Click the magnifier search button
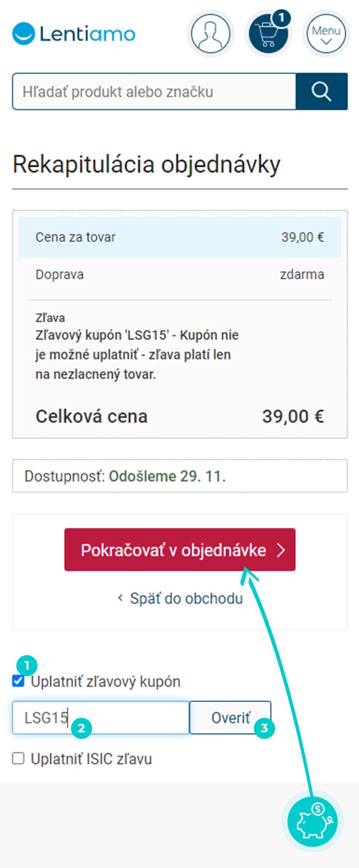Screen dimensions: 359x868 322,91
